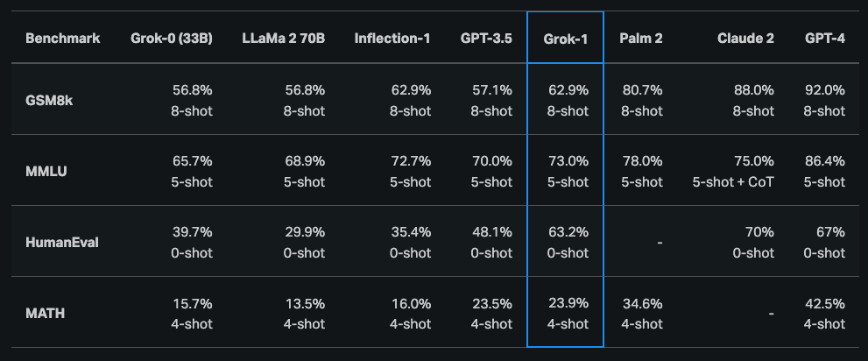Viewport: 868px width, 361px height.
Task: Select Palm 2's 34.6% MATH score
Action: point(642,303)
